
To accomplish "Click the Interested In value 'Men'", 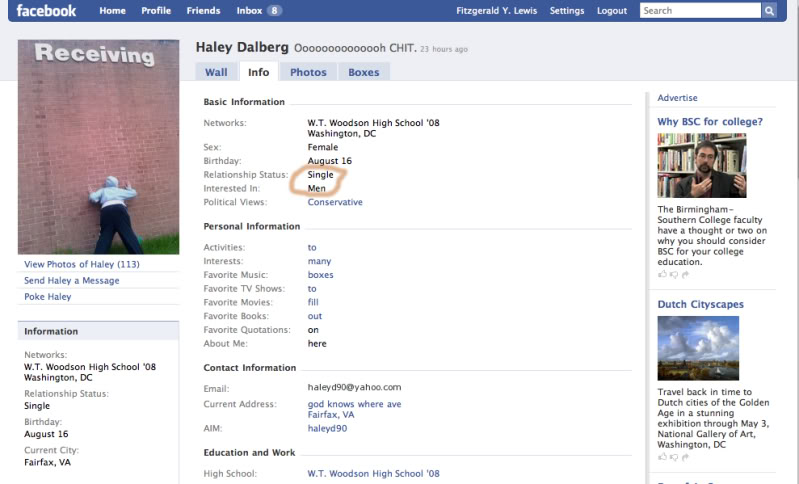I will point(316,189).
